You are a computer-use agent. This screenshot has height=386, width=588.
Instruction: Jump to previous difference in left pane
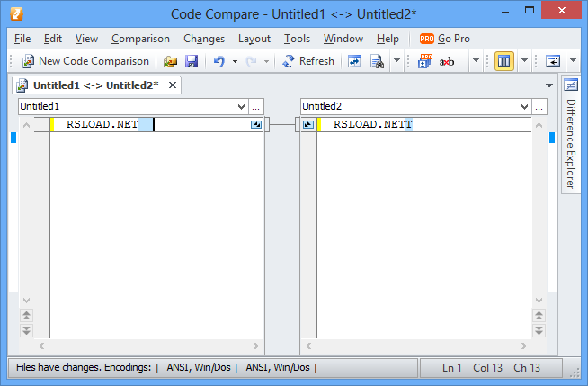click(26, 316)
